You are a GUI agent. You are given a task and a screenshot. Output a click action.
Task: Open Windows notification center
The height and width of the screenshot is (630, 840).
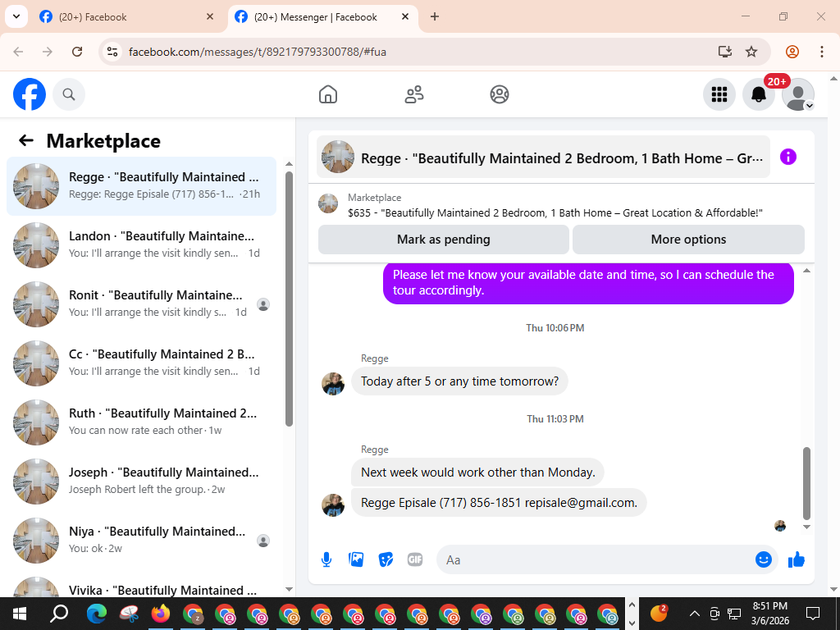point(813,613)
